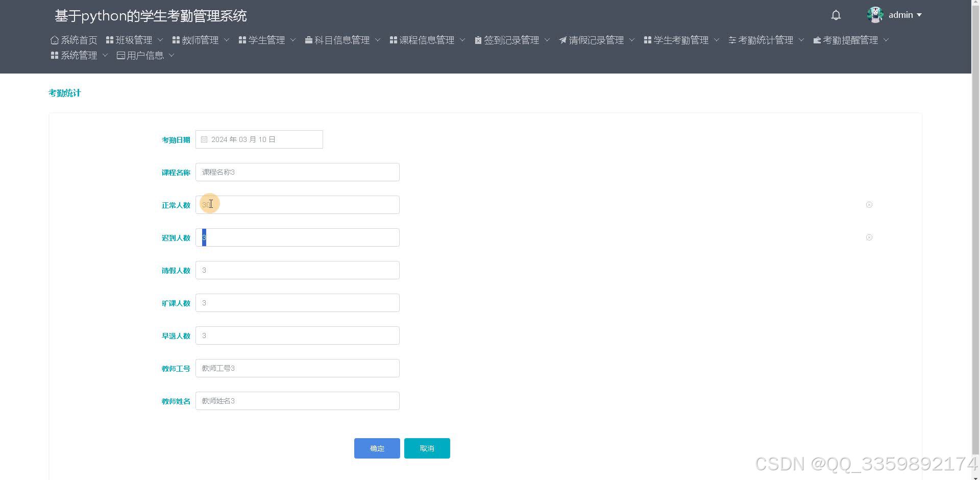Open the 考勤日期 date picker field
980x480 pixels.
pyautogui.click(x=259, y=139)
